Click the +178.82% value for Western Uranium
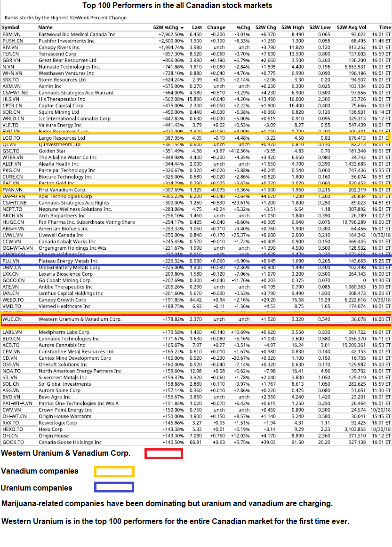392x547 pixels. click(173, 319)
